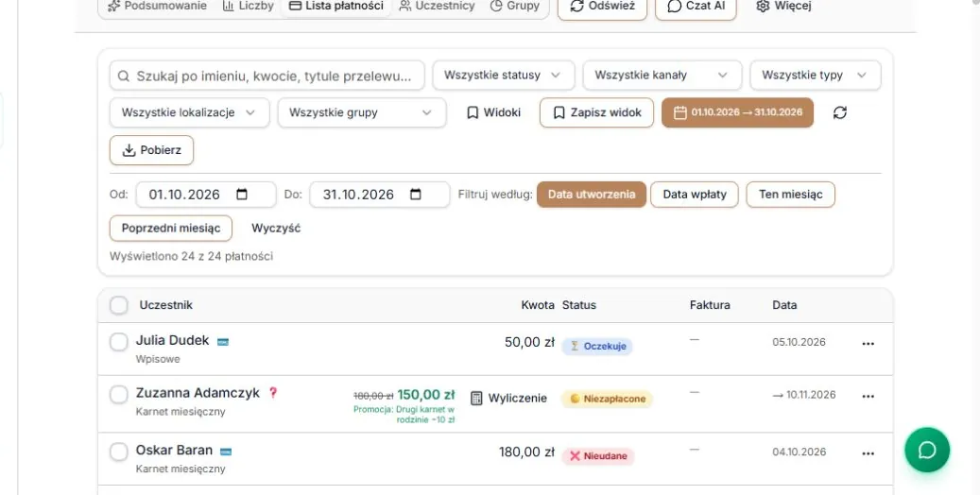Tick the checkbox for Oskar Baran
Image resolution: width=980 pixels, height=495 pixels.
(119, 452)
